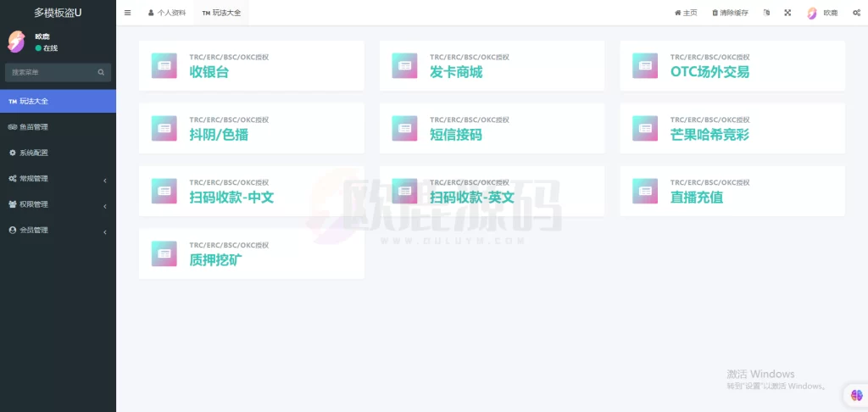868x412 pixels.
Task: Toggle fullscreen with the expand arrows icon
Action: [787, 13]
